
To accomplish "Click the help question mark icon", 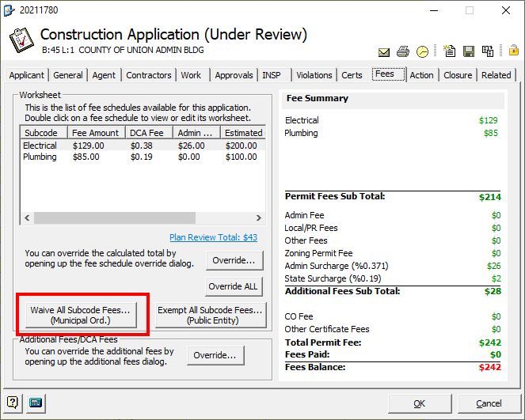I will [x=13, y=403].
